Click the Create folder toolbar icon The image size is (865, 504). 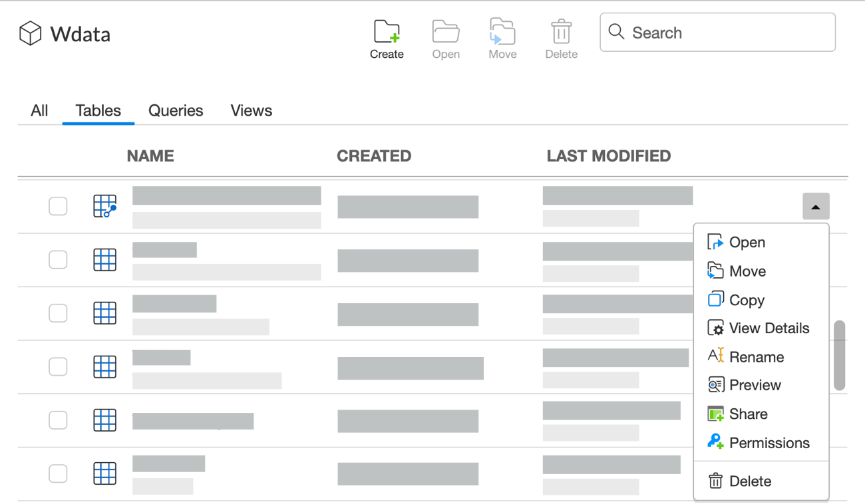tap(387, 32)
